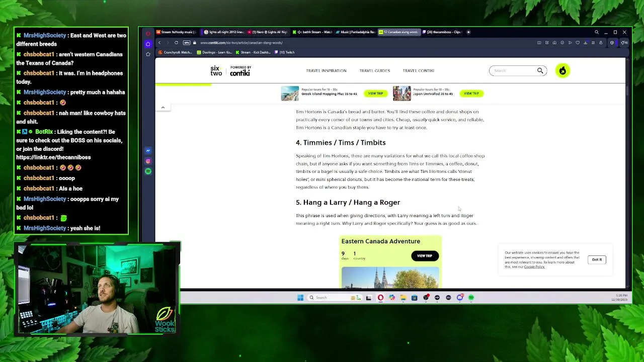Open Opera account profile icon
This screenshot has width=644, height=362.
[x=601, y=43]
